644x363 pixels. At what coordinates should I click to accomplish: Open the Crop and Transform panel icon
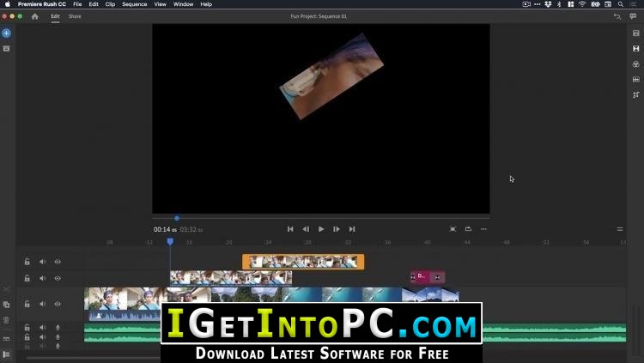[x=635, y=95]
